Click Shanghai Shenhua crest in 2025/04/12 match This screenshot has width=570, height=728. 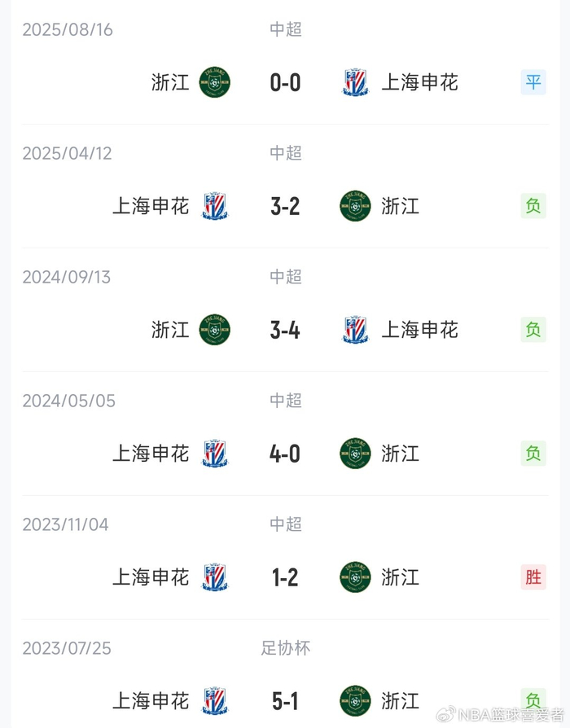coord(215,206)
